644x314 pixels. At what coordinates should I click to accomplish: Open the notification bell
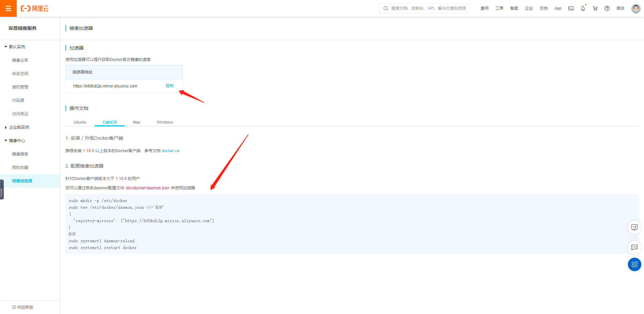[583, 8]
